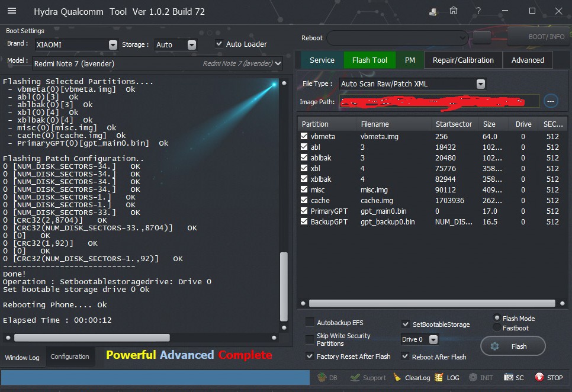Toggle SetBootableStorage checkbox

[405, 324]
